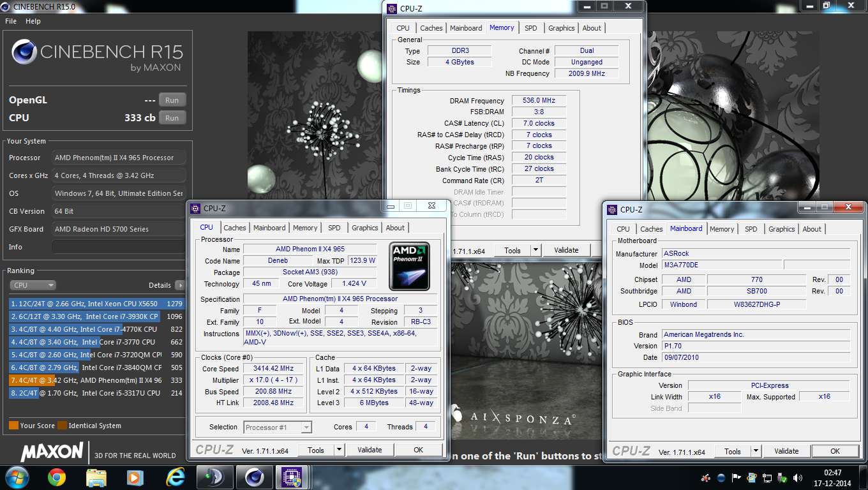Expand ranking Details arrow in Cinebench
The width and height of the screenshot is (868, 490).
(180, 285)
